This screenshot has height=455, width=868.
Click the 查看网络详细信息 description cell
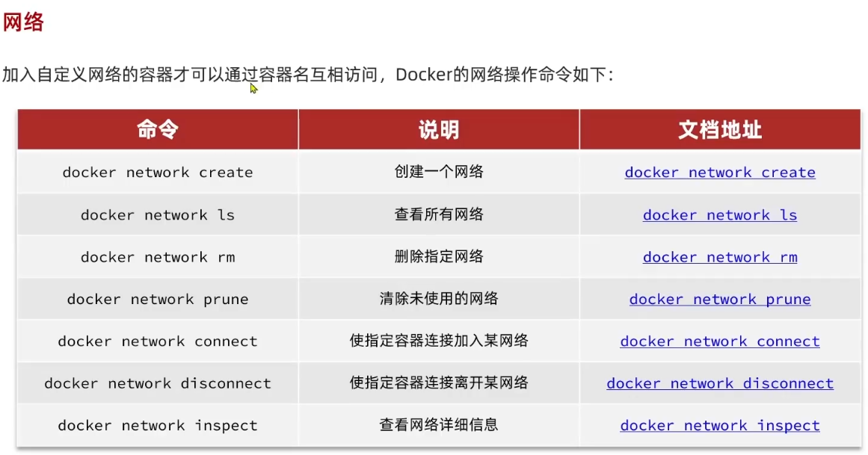[x=439, y=426]
